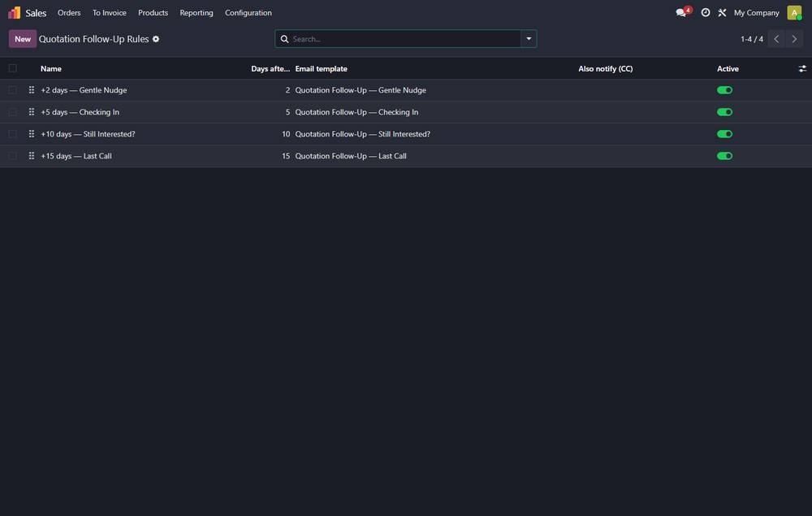812x516 pixels.
Task: Check the +10 days Still Interested row
Action: coord(13,133)
